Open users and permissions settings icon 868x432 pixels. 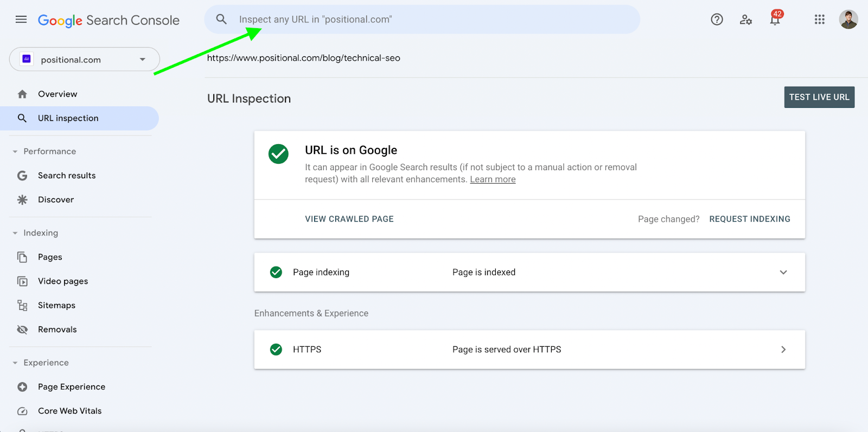tap(746, 20)
